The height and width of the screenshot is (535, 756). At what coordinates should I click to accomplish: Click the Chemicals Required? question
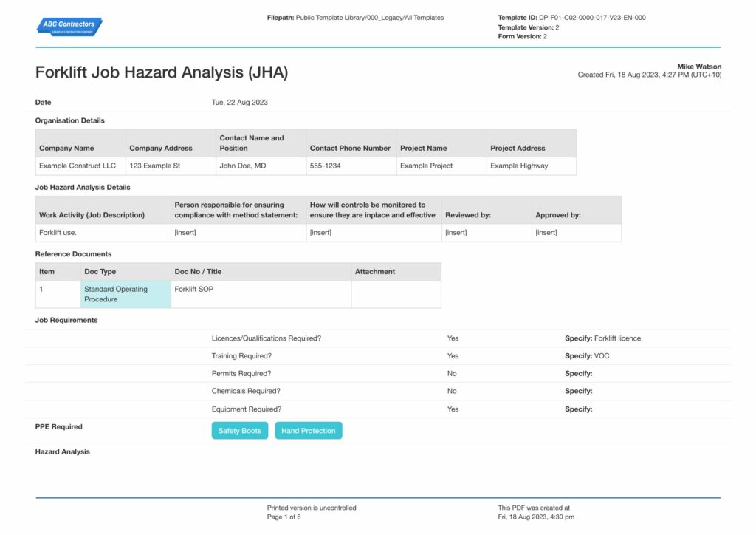click(x=246, y=391)
